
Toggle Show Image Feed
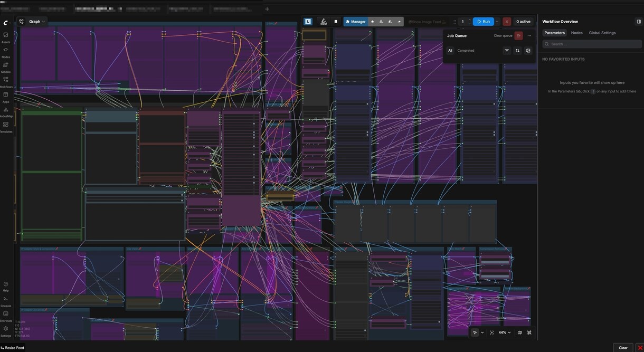click(x=427, y=22)
